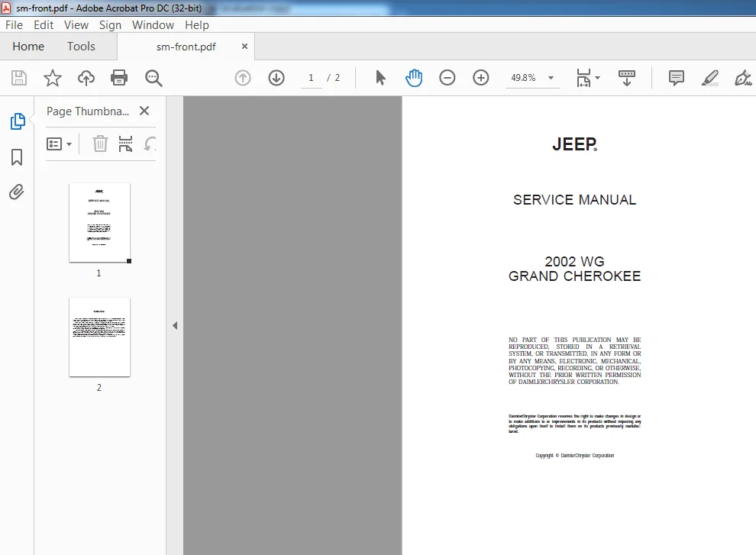756x555 pixels.
Task: Go to previous page arrow
Action: (243, 78)
